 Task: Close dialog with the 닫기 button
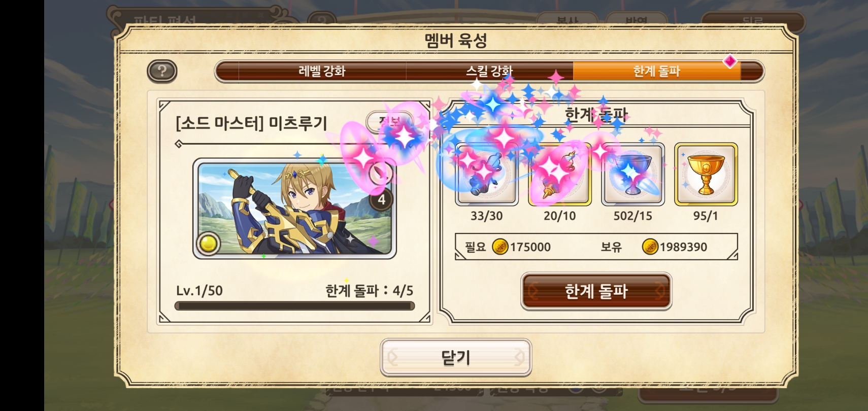pyautogui.click(x=456, y=358)
